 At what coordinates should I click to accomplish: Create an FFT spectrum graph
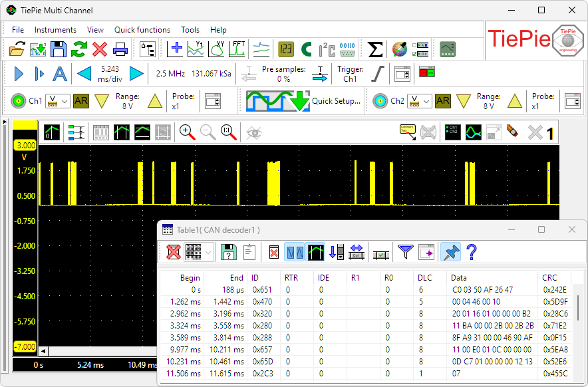pyautogui.click(x=237, y=49)
